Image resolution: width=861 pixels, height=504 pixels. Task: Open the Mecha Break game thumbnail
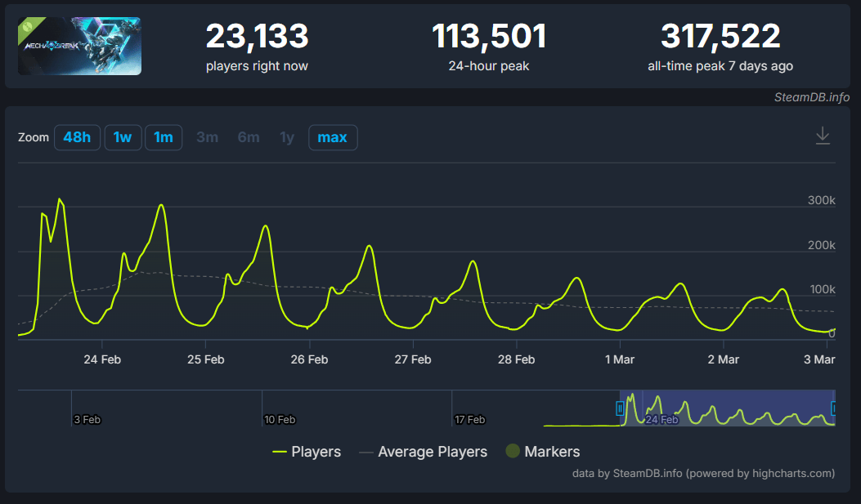point(79,46)
